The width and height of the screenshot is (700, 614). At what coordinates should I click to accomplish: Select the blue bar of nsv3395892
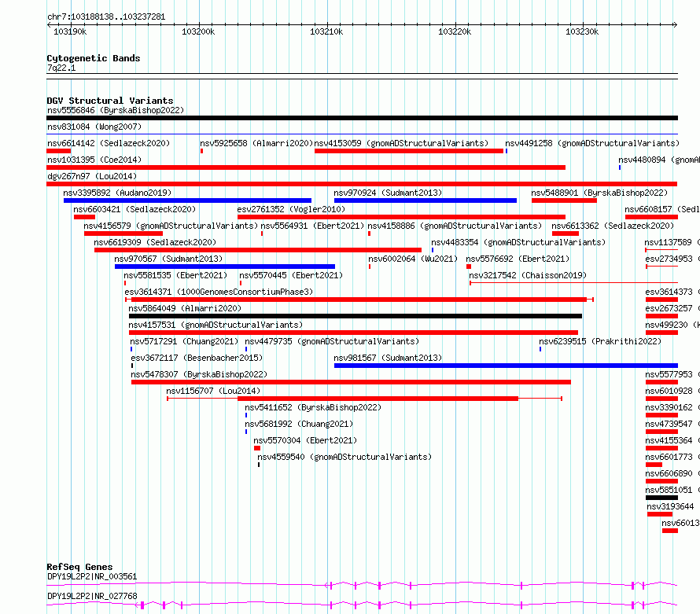coord(187,200)
